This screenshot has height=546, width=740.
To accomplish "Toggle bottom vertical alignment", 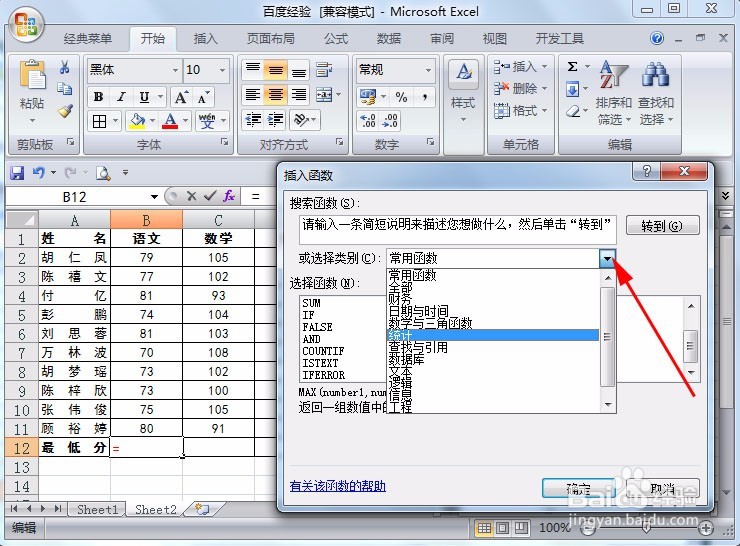I will (299, 70).
